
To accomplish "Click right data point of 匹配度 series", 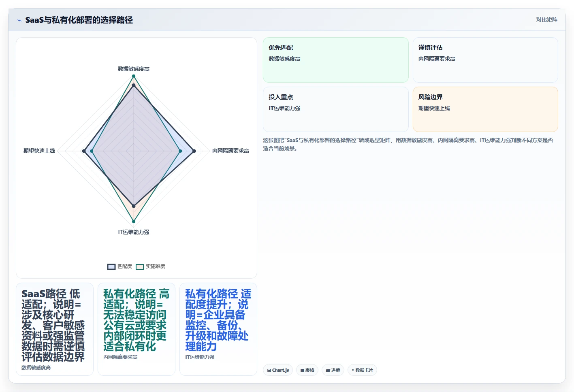I will 194,151.
